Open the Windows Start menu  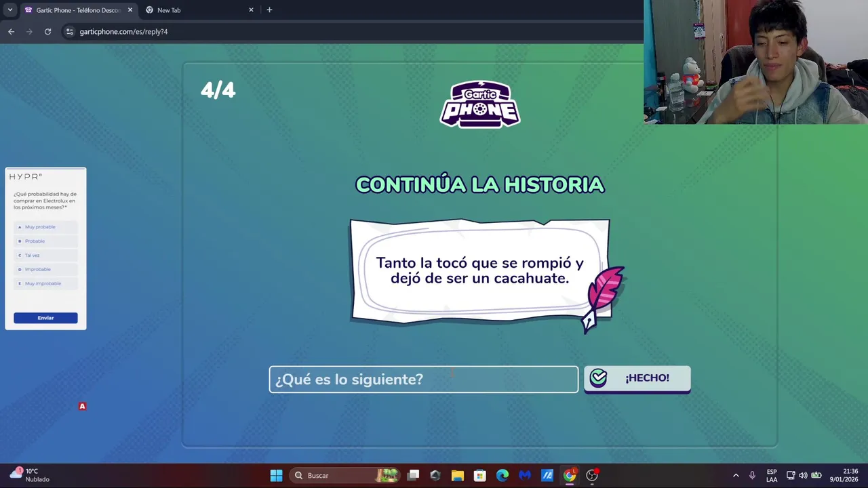click(x=276, y=475)
